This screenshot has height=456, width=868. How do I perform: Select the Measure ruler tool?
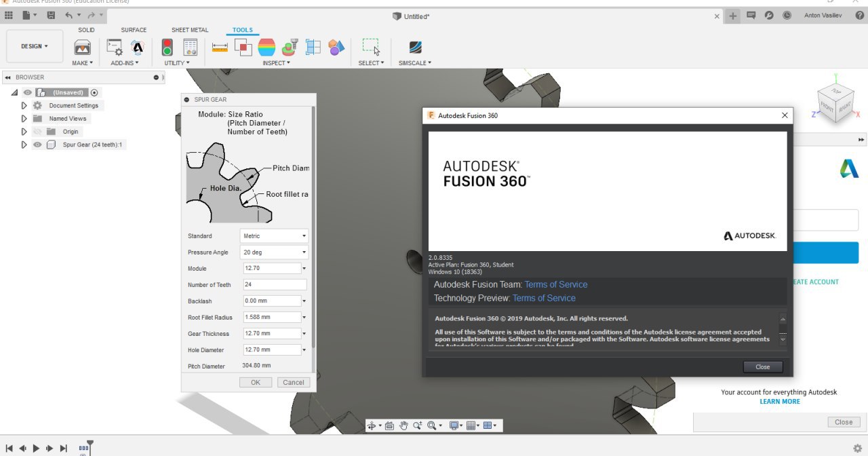(220, 47)
